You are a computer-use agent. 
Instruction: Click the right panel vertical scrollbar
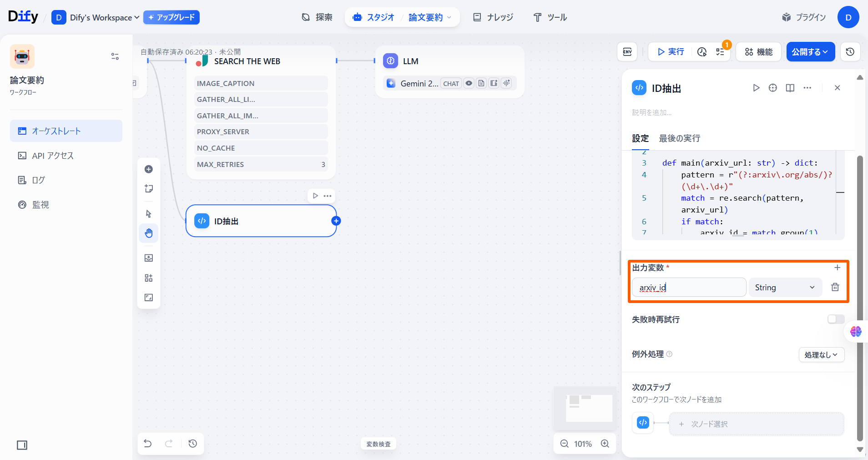(859, 296)
